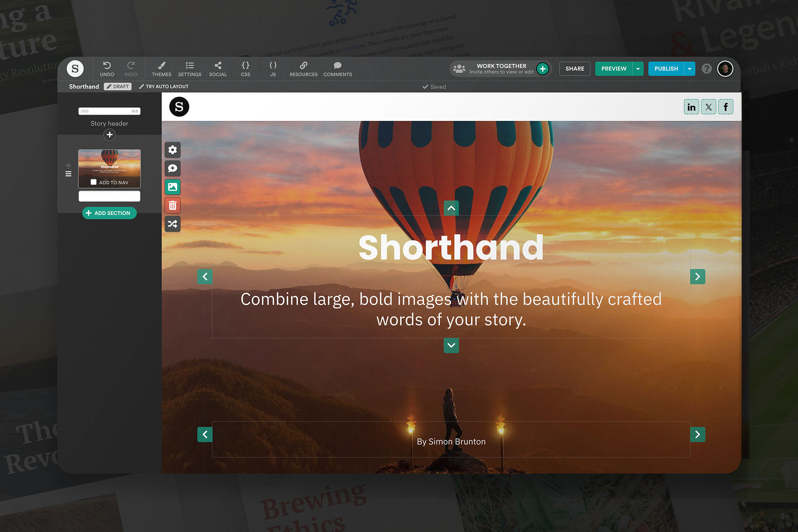
Task: Click the section shuffle/swap icon
Action: tap(174, 224)
